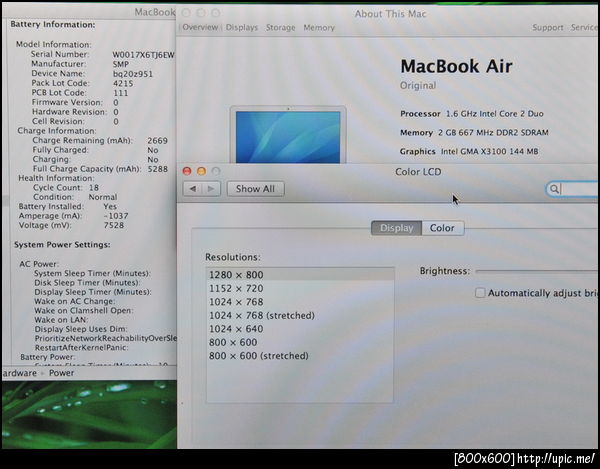
Task: Select the 1024 × 768 resolution (not stretched)
Action: tap(300, 302)
